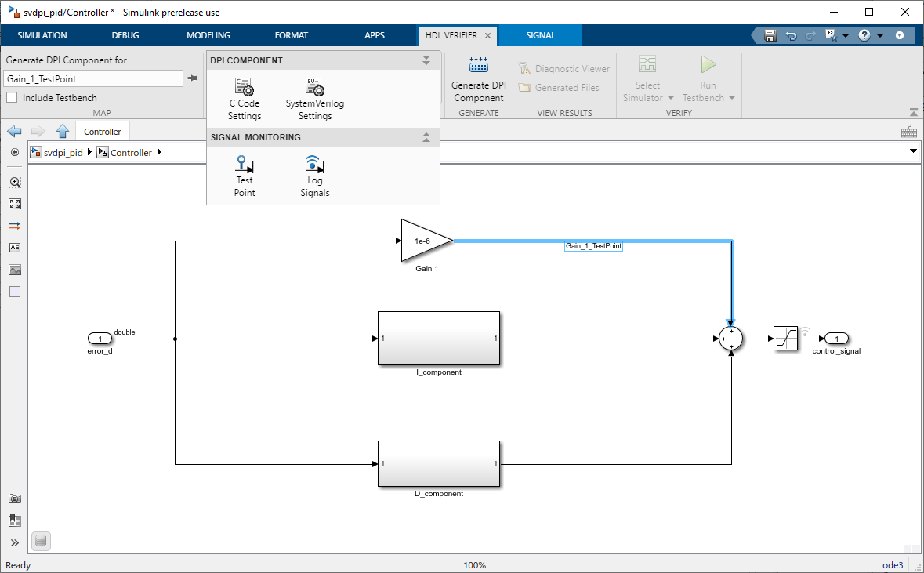The height and width of the screenshot is (573, 924).
Task: Click the Zoom tool in left palette
Action: 15,182
